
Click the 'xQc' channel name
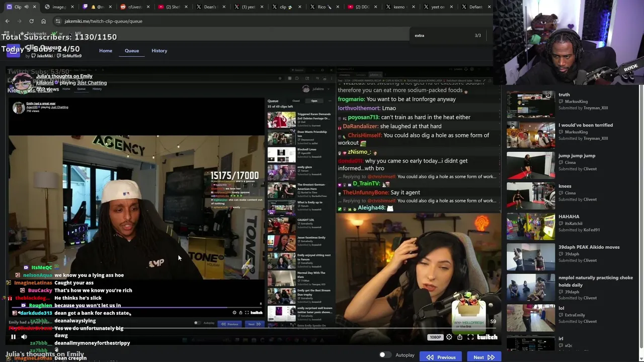pyautogui.click(x=569, y=345)
